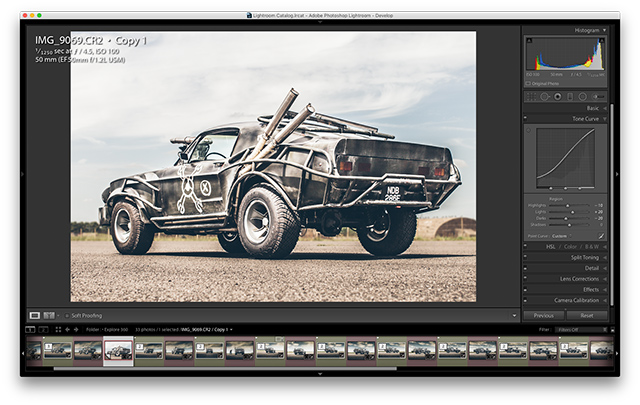The width and height of the screenshot is (640, 405).
Task: Toggle the Original Photo checkbox
Action: tap(528, 83)
